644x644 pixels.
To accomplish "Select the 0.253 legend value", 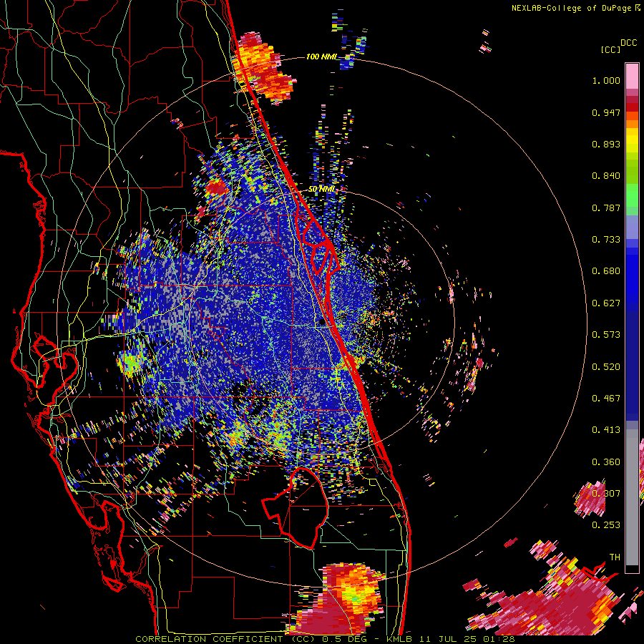I will point(606,525).
